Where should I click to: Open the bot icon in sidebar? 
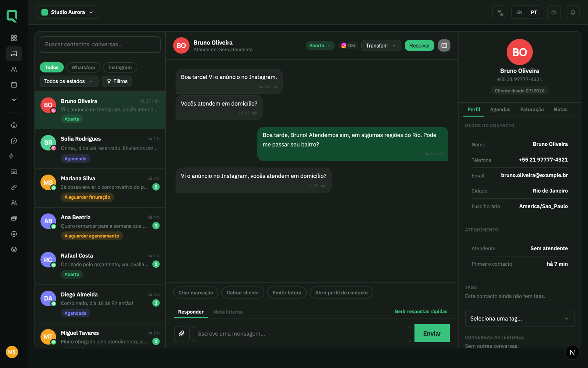14,125
